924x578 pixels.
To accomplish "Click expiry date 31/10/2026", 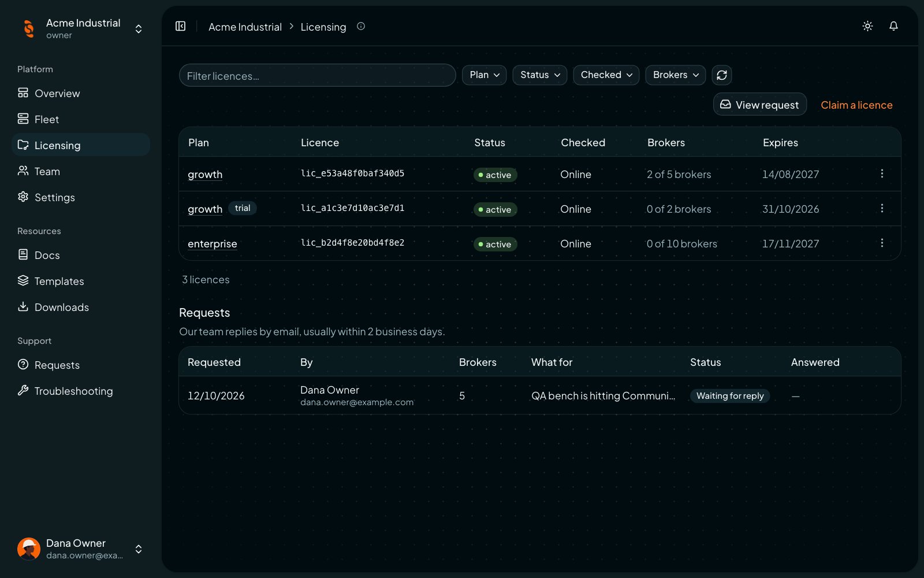I will click(791, 209).
